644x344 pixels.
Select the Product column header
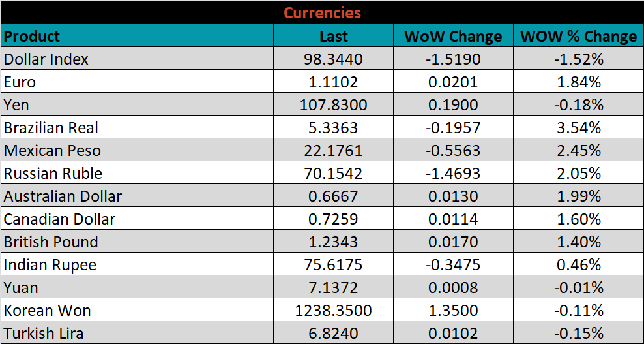32,36
